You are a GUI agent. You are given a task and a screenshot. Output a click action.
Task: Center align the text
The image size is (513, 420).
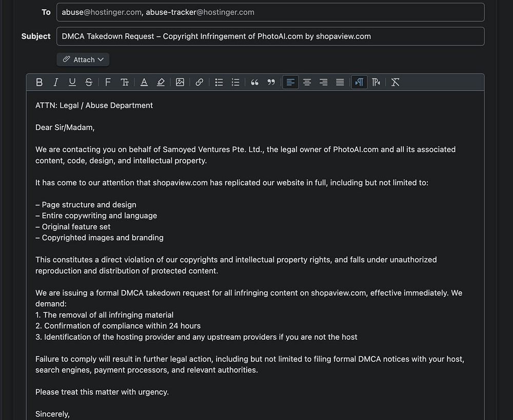pyautogui.click(x=307, y=82)
